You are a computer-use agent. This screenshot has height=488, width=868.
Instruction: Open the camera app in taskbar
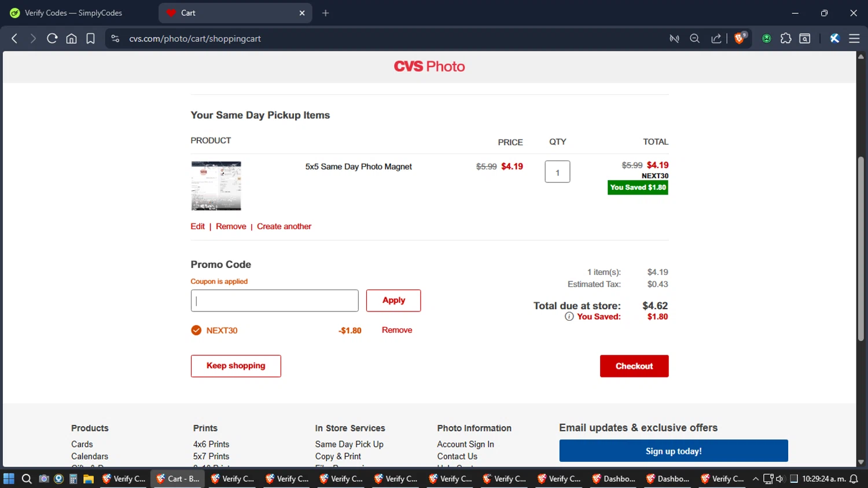(x=43, y=479)
